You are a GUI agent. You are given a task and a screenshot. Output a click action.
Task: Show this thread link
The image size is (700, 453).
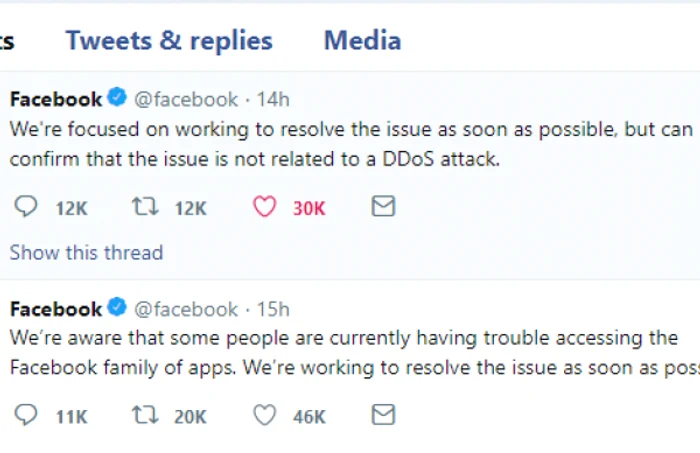(87, 253)
